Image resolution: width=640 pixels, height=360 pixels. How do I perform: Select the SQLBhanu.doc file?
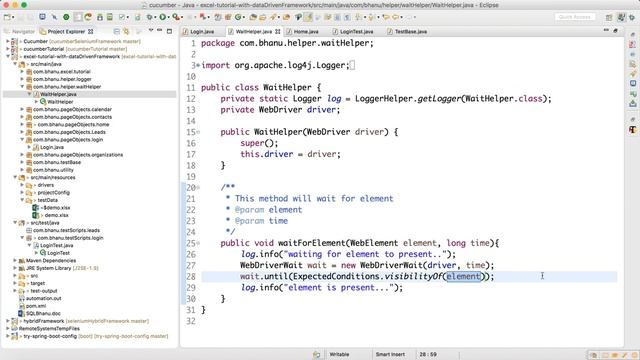pyautogui.click(x=43, y=313)
